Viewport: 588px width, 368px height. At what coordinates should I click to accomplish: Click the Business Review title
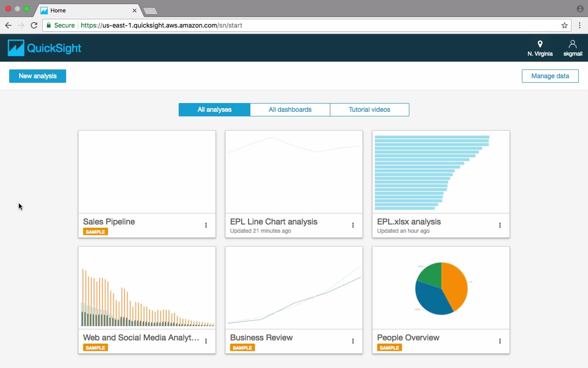click(x=261, y=338)
